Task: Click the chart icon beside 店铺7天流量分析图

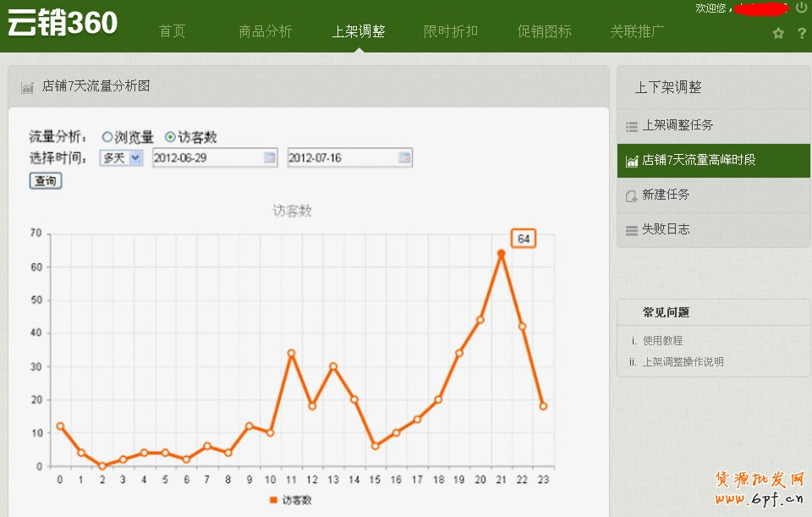Action: (x=27, y=87)
